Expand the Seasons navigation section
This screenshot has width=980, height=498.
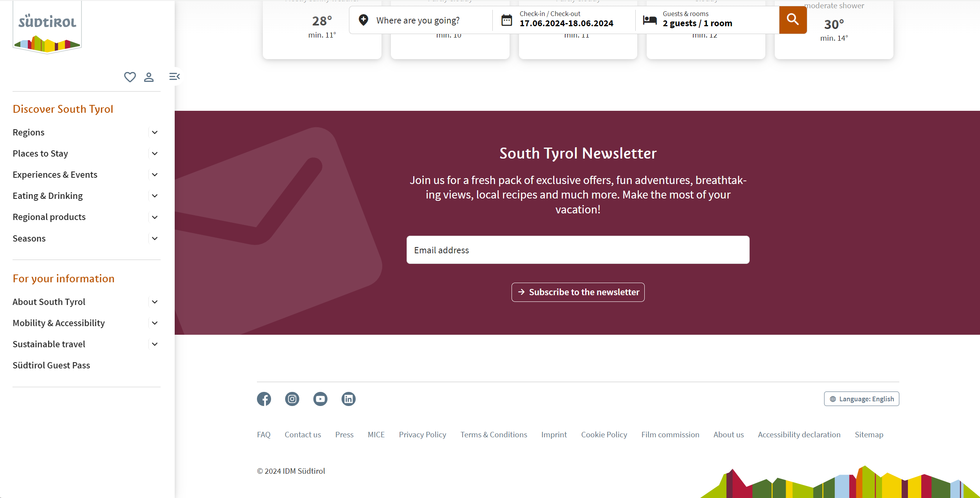point(155,238)
